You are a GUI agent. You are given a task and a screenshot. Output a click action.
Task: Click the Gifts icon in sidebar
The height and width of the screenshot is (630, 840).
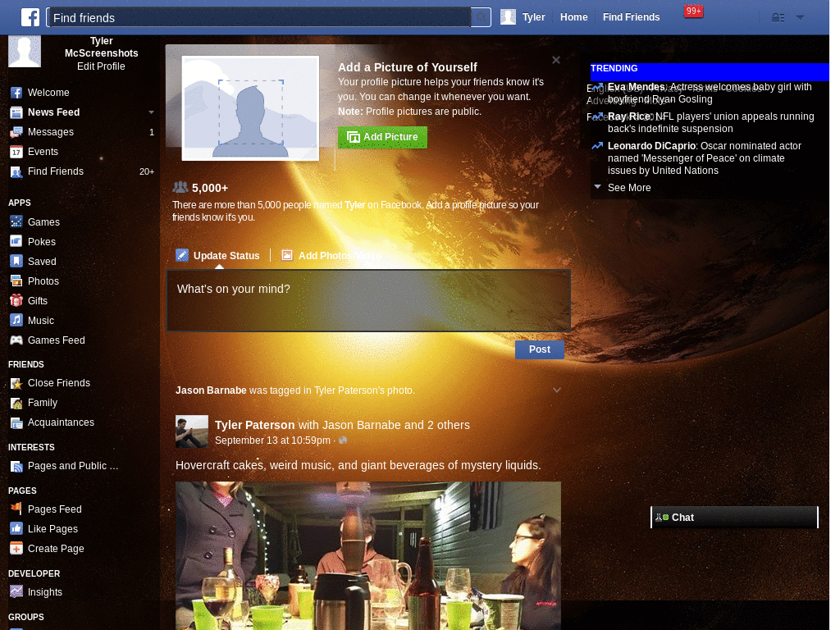(x=16, y=300)
